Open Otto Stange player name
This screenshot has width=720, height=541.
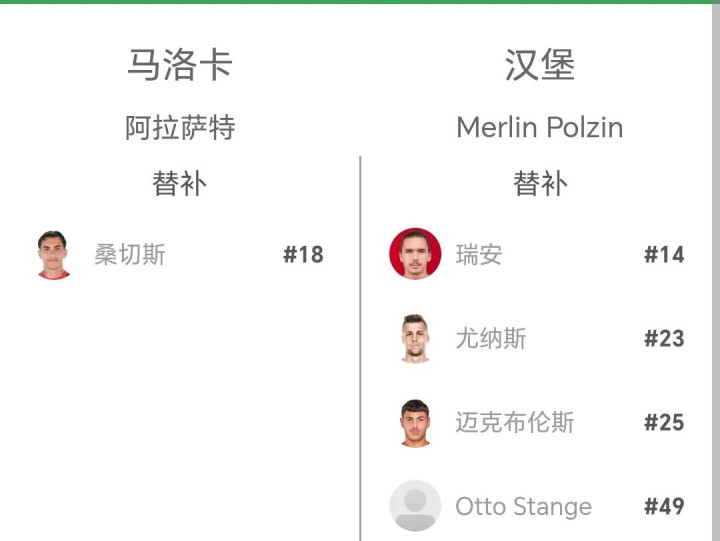coord(523,507)
